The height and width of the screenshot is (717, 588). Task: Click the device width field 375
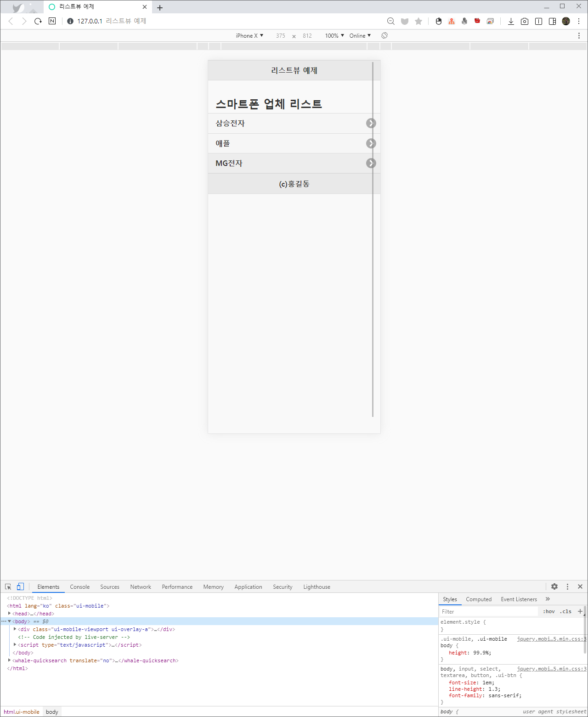click(x=281, y=35)
